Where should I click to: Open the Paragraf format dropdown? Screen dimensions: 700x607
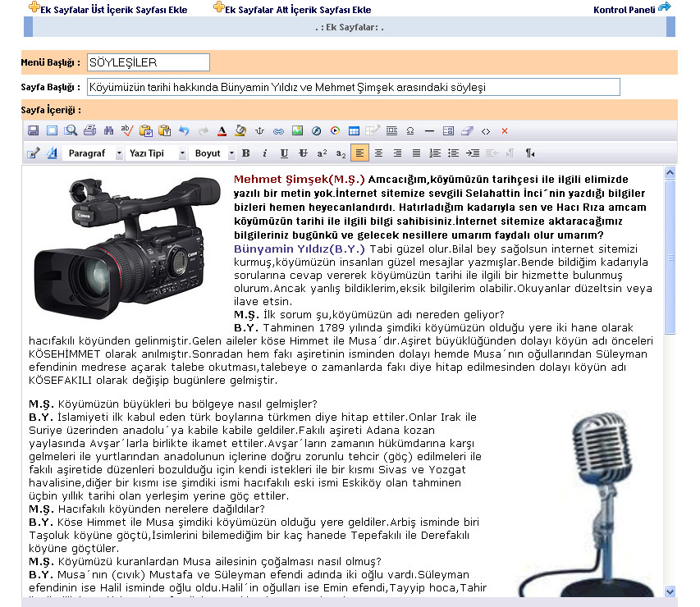94,153
